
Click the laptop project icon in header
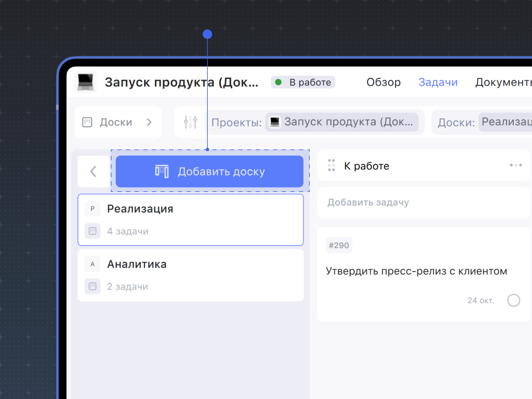[85, 82]
